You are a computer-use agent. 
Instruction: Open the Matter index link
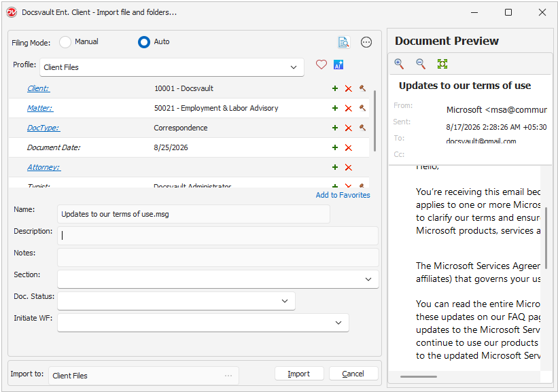coord(40,108)
